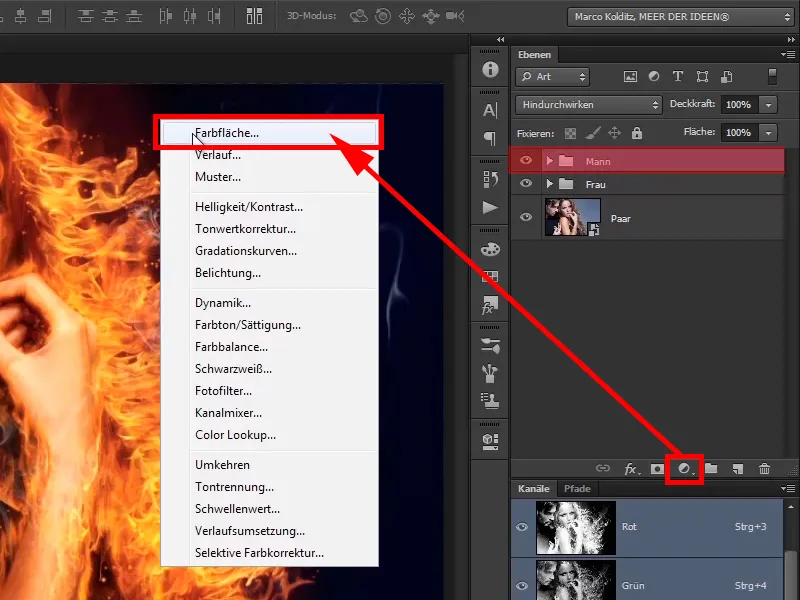Select the Rot channel thumbnail
800x600 pixels.
point(576,528)
